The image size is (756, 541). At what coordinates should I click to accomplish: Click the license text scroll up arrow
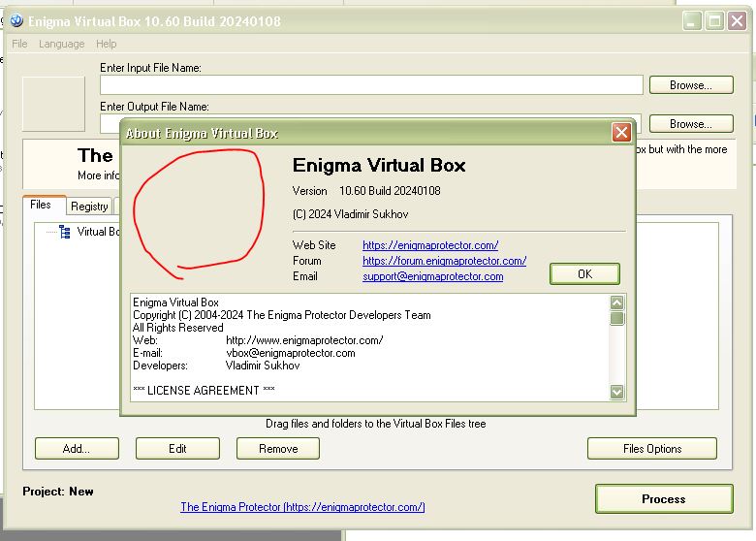coord(616,302)
